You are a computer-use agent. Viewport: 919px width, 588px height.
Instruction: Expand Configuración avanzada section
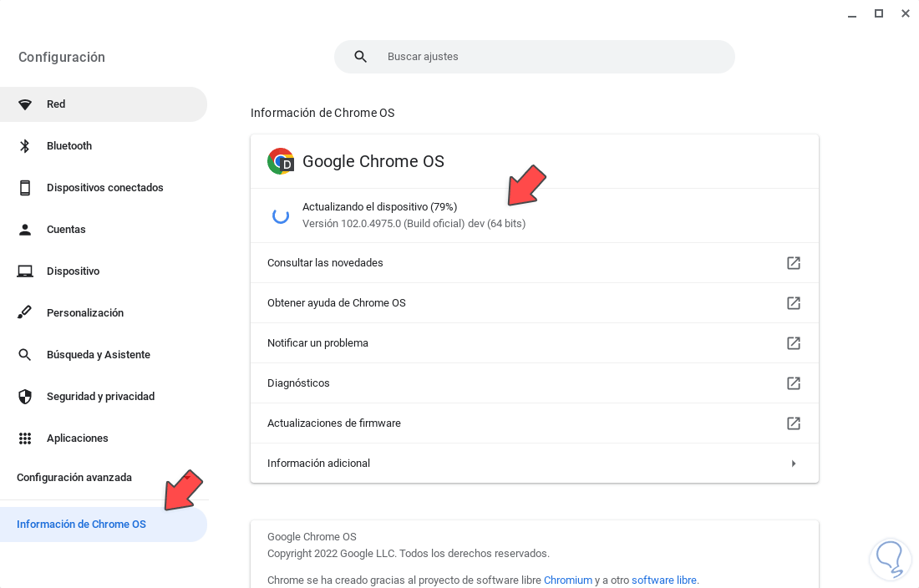click(x=74, y=478)
